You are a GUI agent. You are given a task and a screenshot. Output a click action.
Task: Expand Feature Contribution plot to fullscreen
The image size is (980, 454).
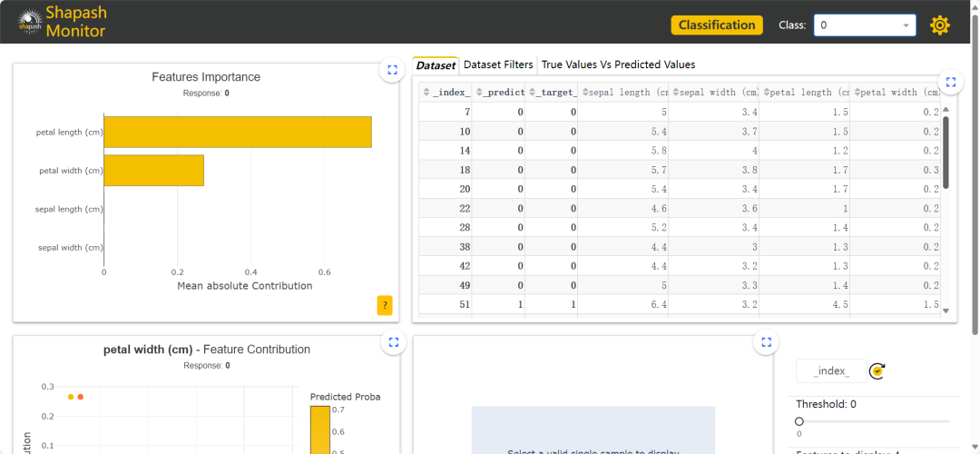point(393,342)
